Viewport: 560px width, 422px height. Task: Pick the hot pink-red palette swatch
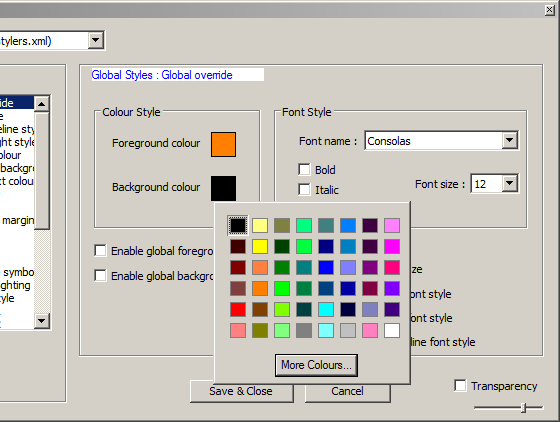coord(392,267)
